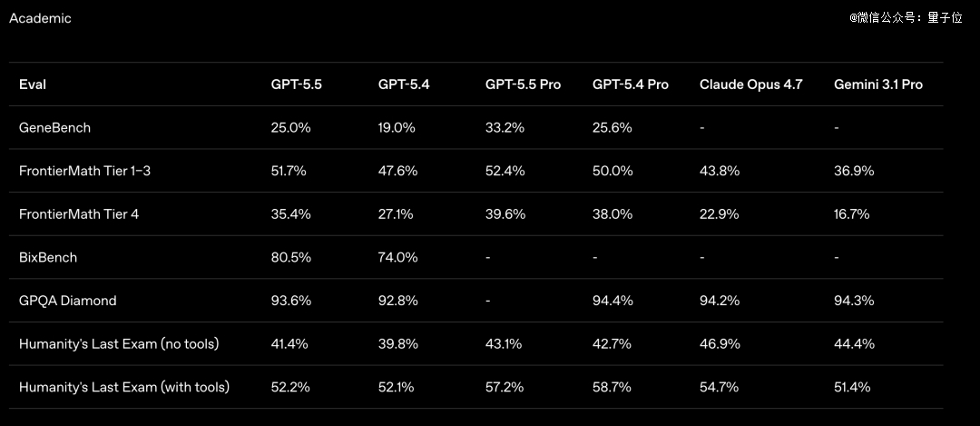Click Humanity's Last Exam (with tools) label
980x426 pixels.
(124, 387)
